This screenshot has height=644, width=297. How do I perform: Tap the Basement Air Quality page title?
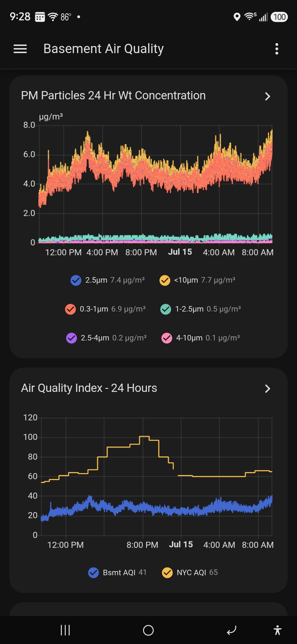click(x=104, y=49)
